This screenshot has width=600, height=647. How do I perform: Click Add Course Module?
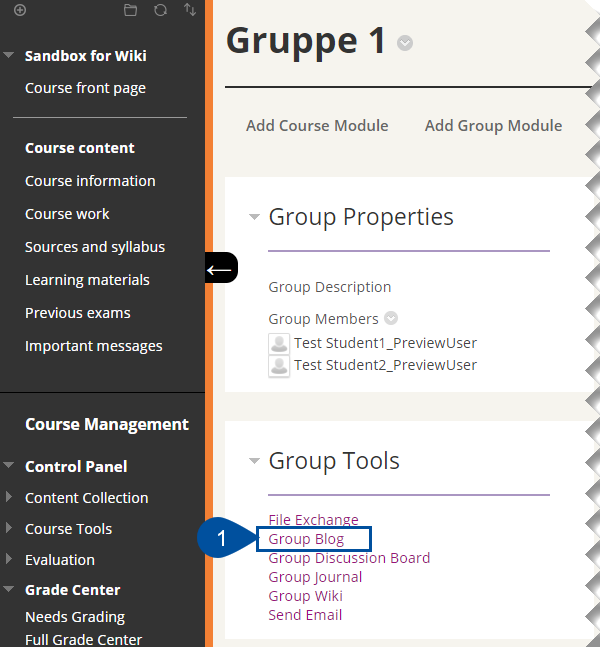[x=317, y=125]
